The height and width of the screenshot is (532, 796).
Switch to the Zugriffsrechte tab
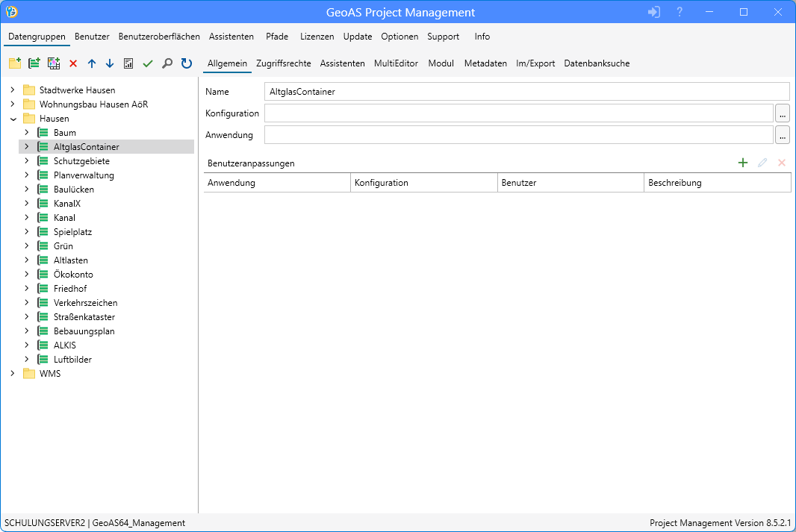pyautogui.click(x=283, y=63)
